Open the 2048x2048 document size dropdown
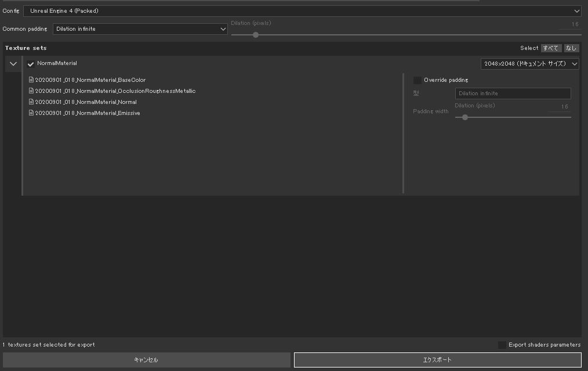588x371 pixels. (529, 64)
